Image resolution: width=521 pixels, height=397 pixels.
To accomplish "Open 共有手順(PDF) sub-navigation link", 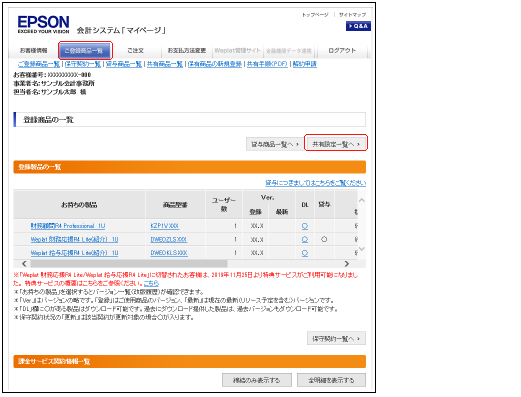I will (267, 64).
